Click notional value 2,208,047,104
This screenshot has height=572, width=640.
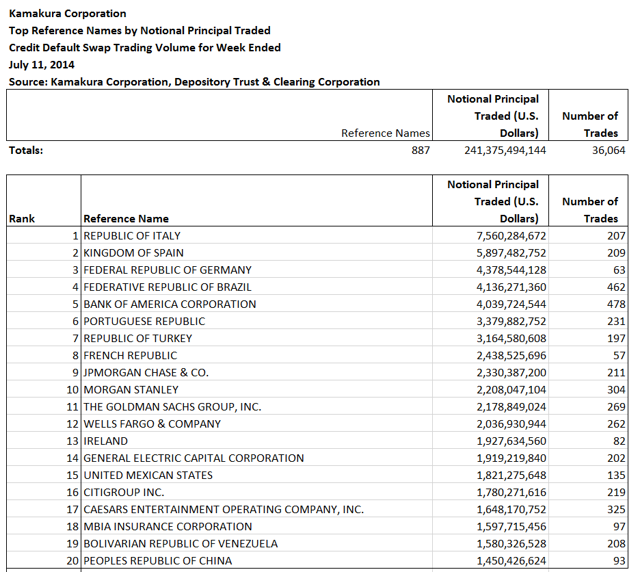tap(511, 390)
